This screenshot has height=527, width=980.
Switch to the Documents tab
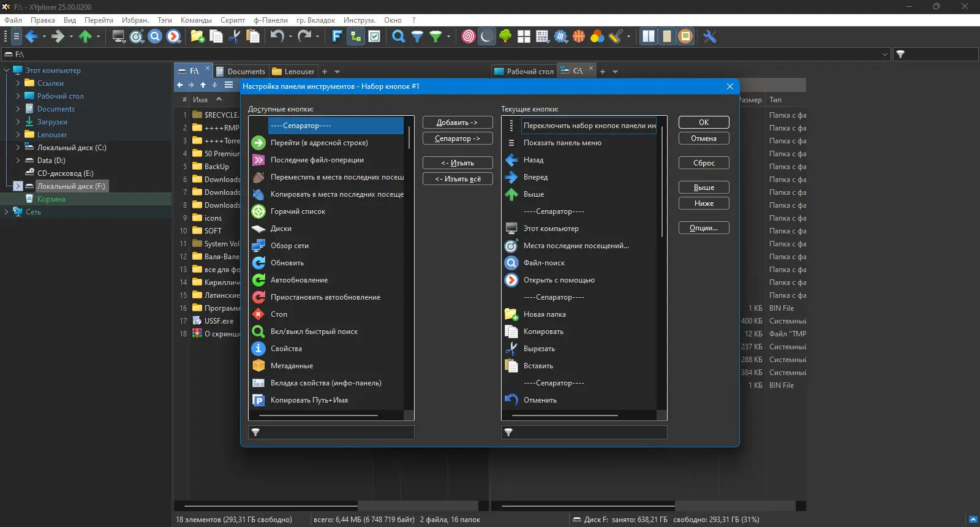240,72
